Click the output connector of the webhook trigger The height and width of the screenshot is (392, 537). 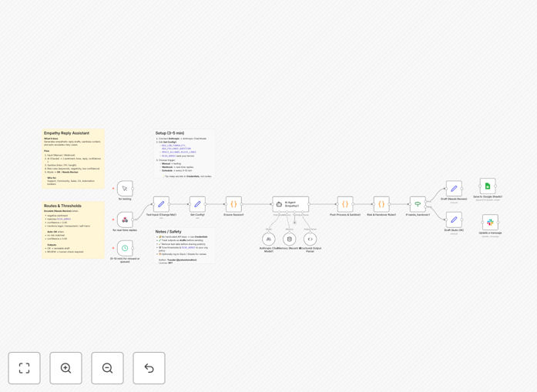point(133,219)
